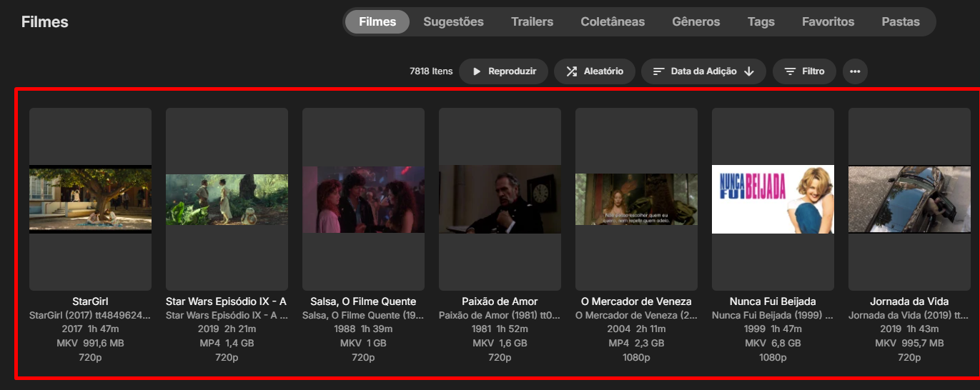Open the Jornada da Vida thumbnail

tap(909, 199)
